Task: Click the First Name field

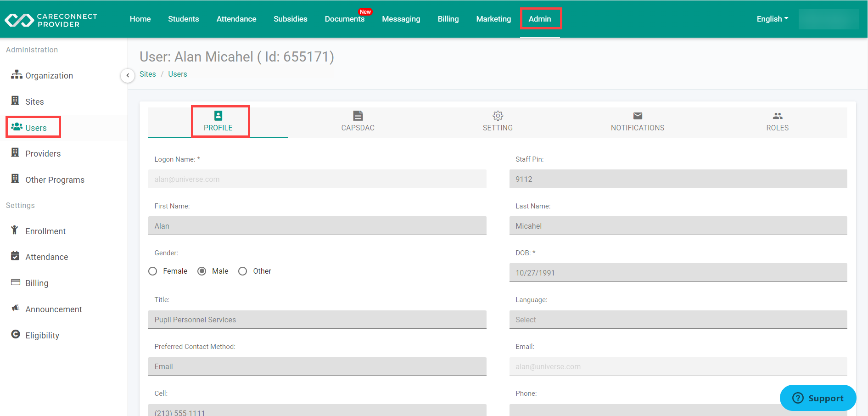Action: point(317,226)
